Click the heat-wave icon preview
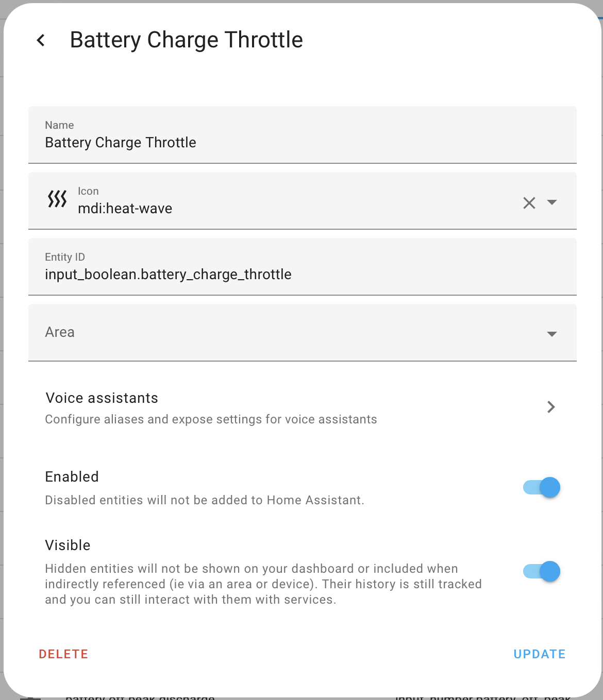The width and height of the screenshot is (603, 700). [57, 199]
